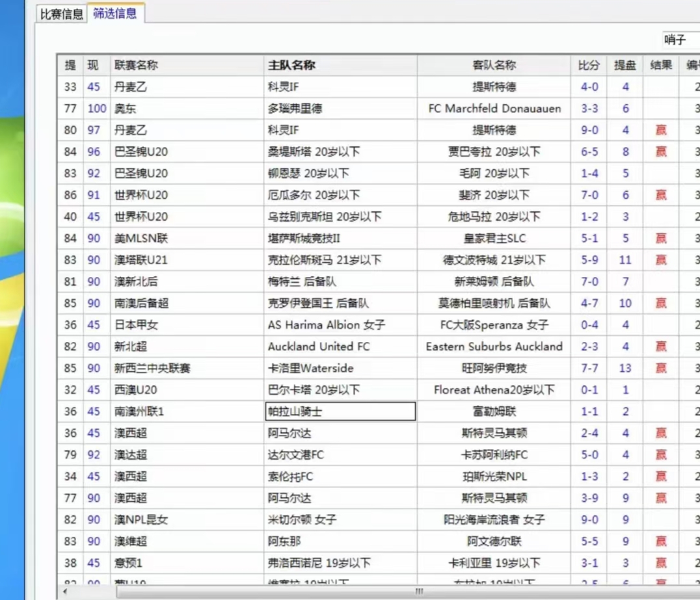The width and height of the screenshot is (700, 600).
Task: Click the 7-7 score for 卡洛里Waterside
Action: tap(589, 368)
